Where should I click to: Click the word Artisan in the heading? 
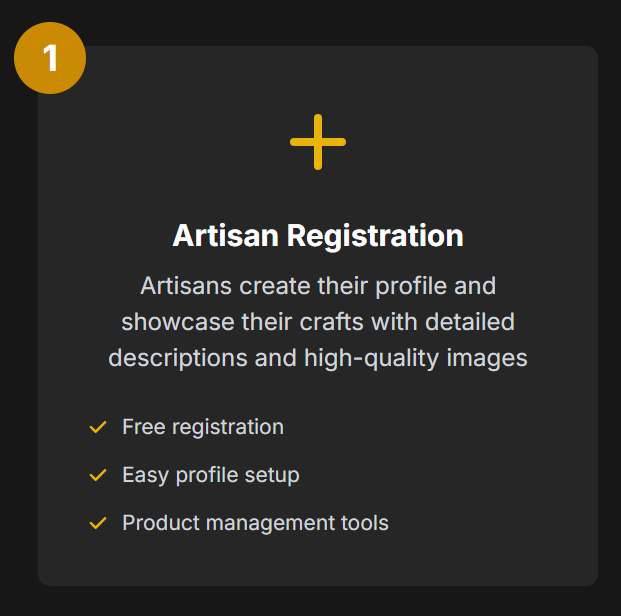(225, 235)
